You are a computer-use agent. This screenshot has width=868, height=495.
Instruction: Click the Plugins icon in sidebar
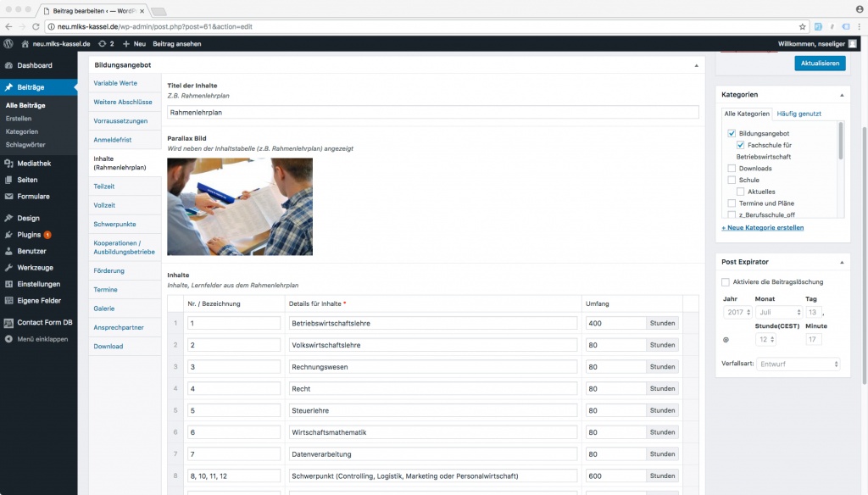tap(8, 235)
